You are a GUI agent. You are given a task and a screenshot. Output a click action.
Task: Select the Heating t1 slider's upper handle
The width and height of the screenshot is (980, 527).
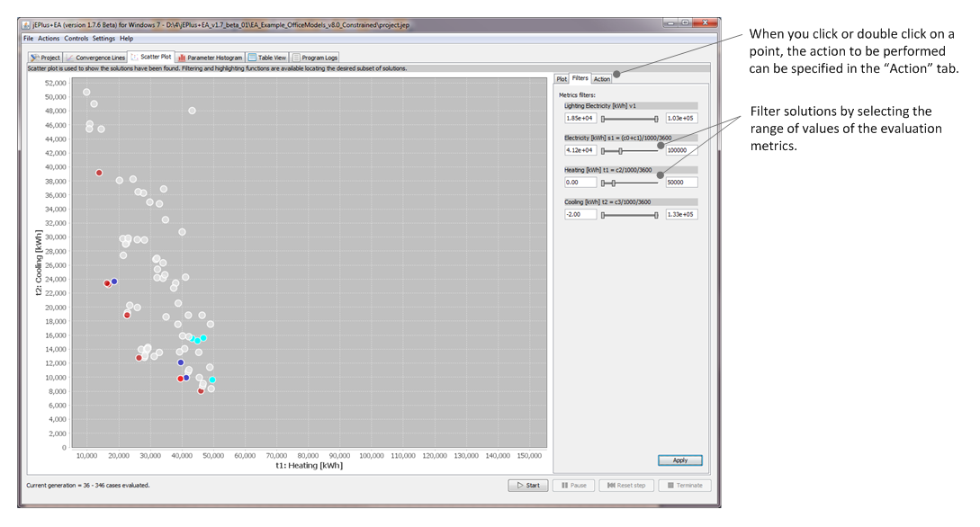(614, 183)
